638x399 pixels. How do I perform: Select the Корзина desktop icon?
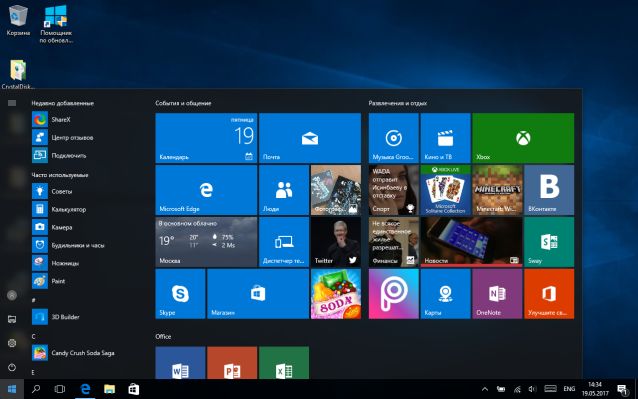point(18,21)
